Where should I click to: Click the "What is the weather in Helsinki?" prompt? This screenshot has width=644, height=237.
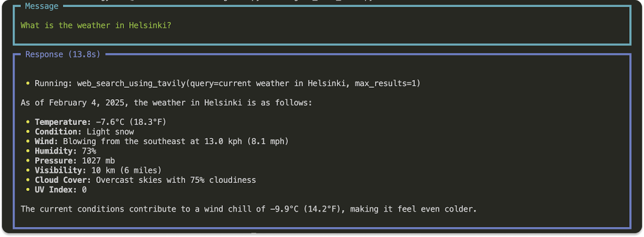point(96,25)
